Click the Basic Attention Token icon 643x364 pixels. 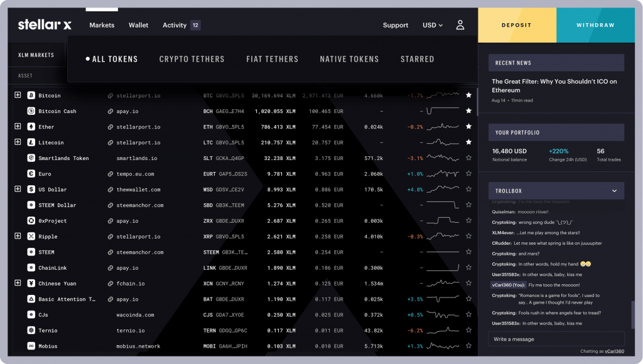coord(31,299)
